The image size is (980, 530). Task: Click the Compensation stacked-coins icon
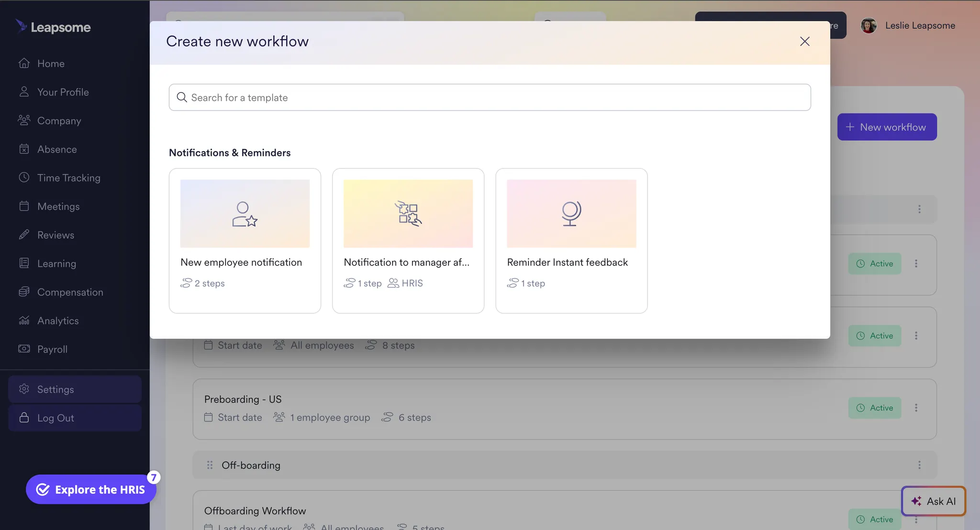(24, 292)
